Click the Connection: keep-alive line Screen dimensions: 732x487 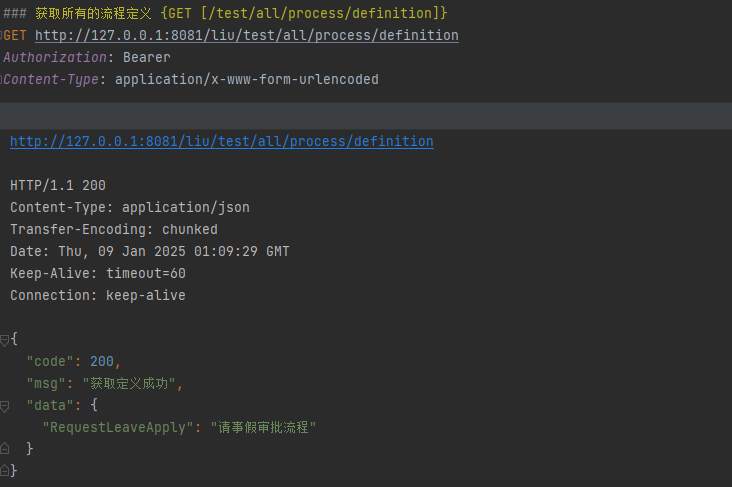click(x=97, y=296)
